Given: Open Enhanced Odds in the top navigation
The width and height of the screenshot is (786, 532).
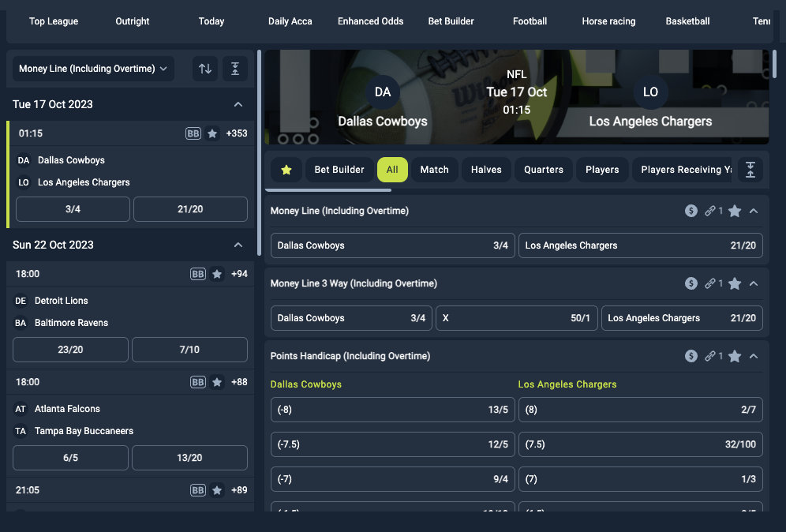Looking at the screenshot, I should tap(370, 21).
